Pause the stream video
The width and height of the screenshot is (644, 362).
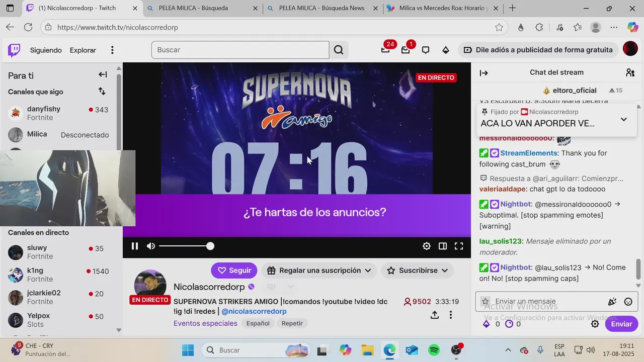[135, 246]
